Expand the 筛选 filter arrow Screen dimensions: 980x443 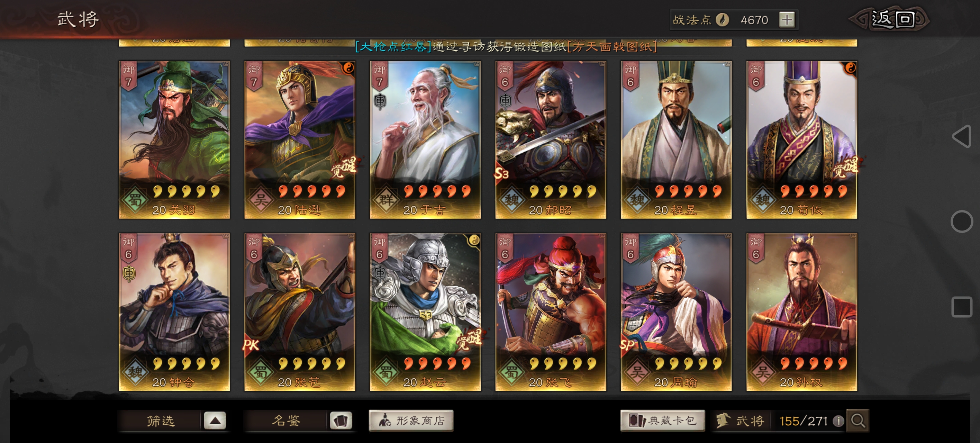[x=215, y=421]
